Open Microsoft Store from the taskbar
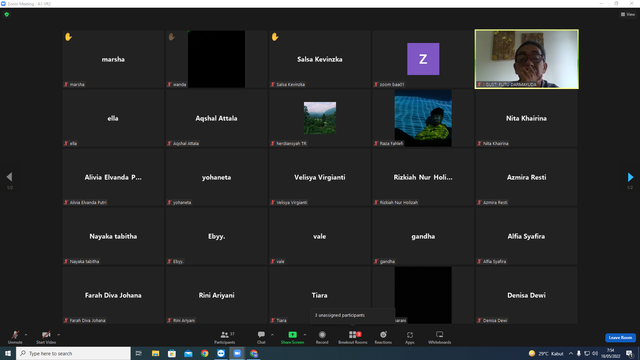Viewport: 640px width, 360px height. tap(172, 353)
